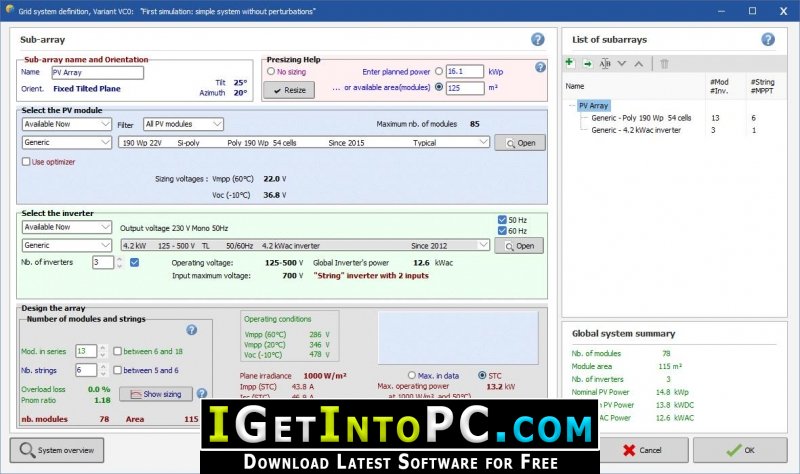800x474 pixels.
Task: Click the Nb. of inverters field
Action: click(x=103, y=262)
